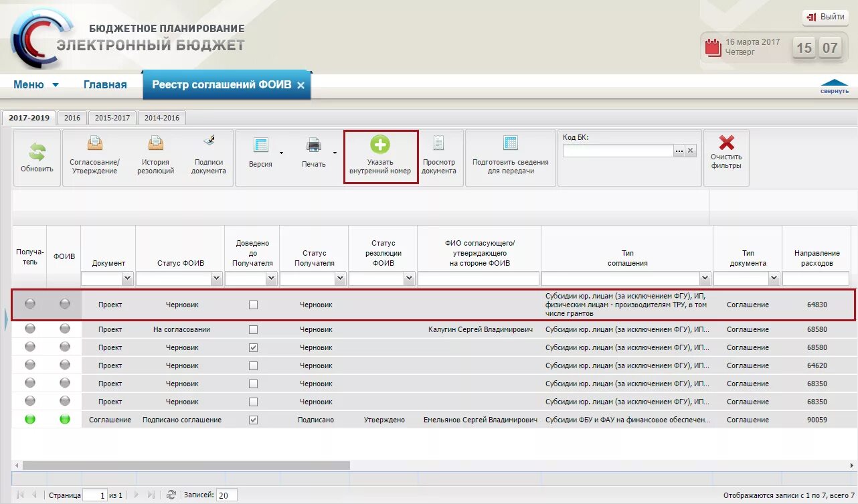858x504 pixels.
Task: Click green ФОИВ indicator of signed agreement
Action: (65, 420)
